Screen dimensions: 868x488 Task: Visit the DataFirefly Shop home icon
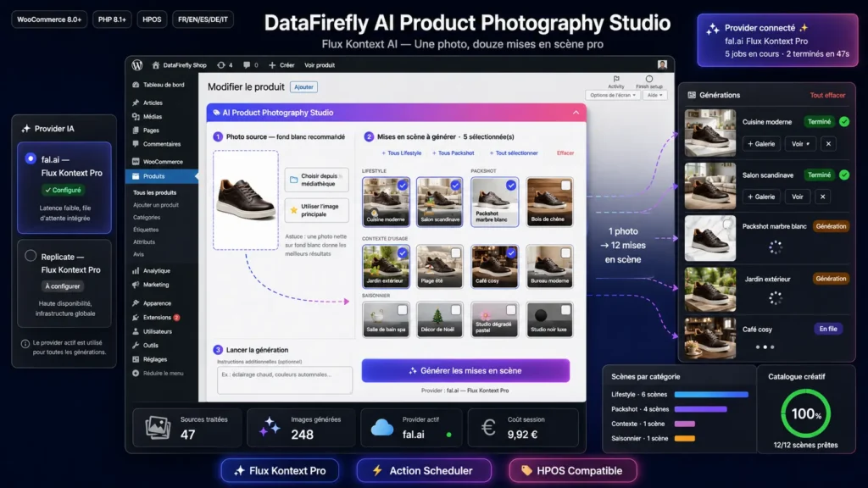[x=156, y=65]
